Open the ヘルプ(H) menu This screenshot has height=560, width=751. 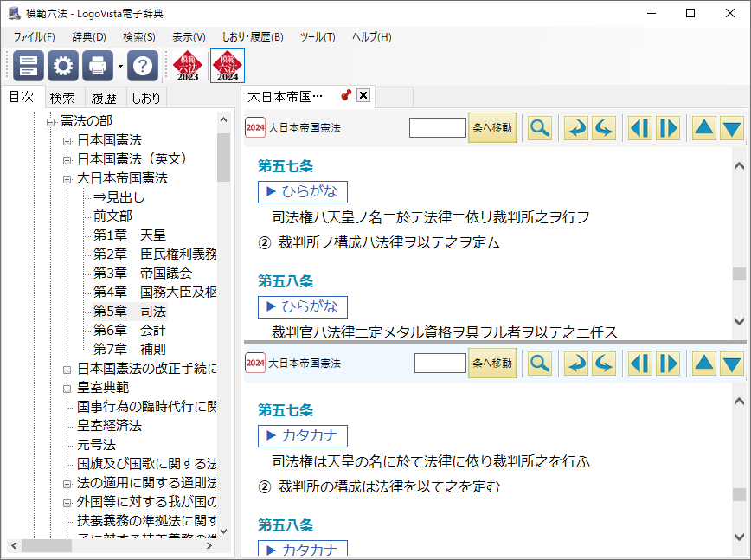coord(372,37)
